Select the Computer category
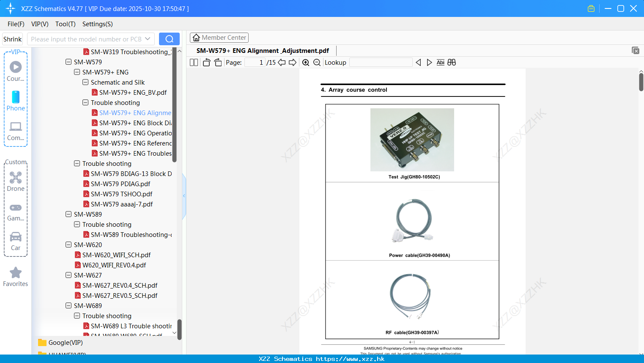 16,131
